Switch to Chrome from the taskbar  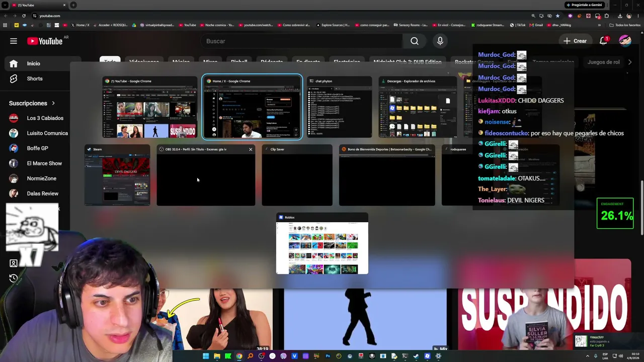coord(239,356)
